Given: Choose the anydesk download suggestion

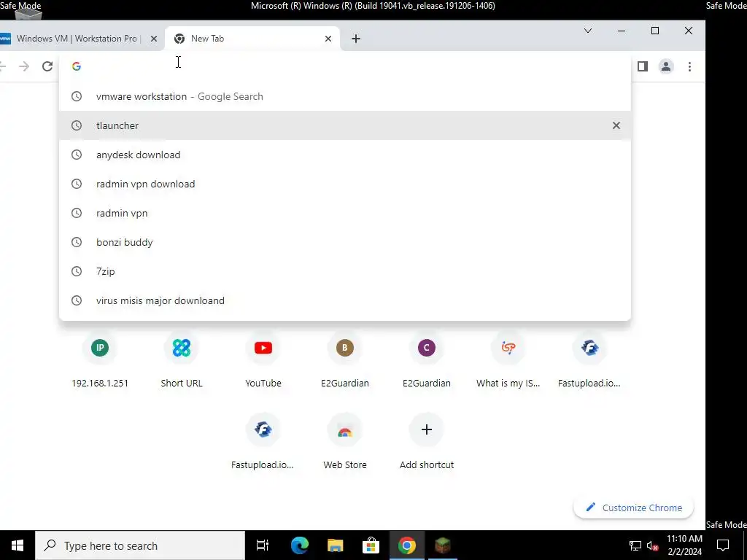Looking at the screenshot, I should 345,155.
